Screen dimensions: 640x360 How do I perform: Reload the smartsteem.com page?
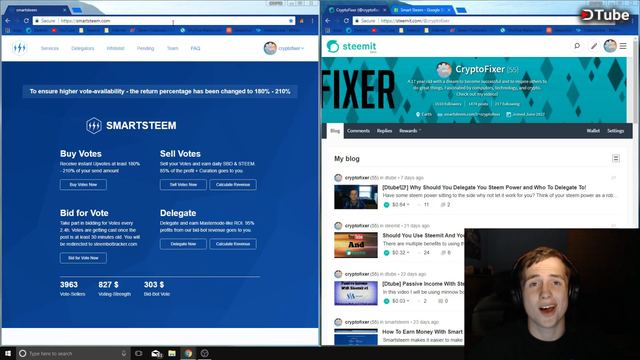point(26,20)
